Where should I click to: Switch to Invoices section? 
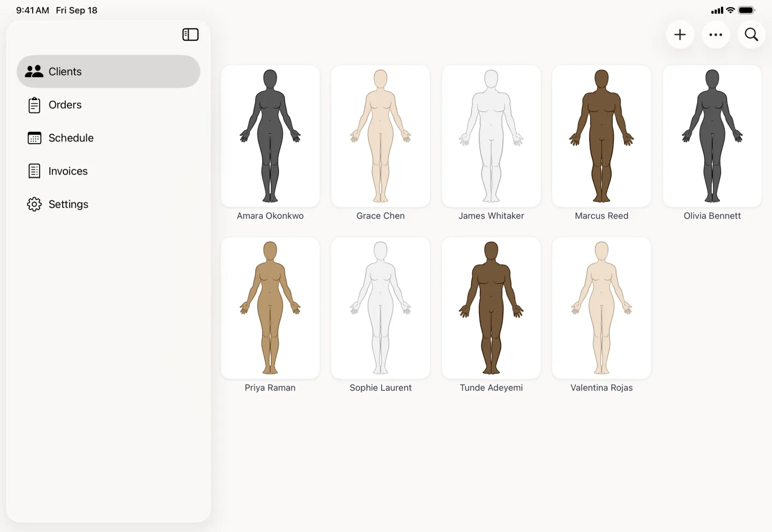(x=108, y=171)
